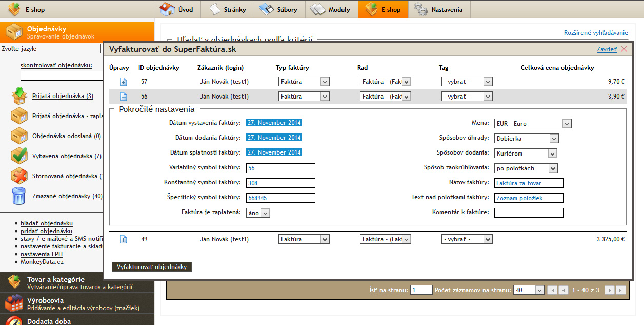The image size is (644, 325).
Task: Switch to the Nastavenia tab
Action: click(x=439, y=9)
